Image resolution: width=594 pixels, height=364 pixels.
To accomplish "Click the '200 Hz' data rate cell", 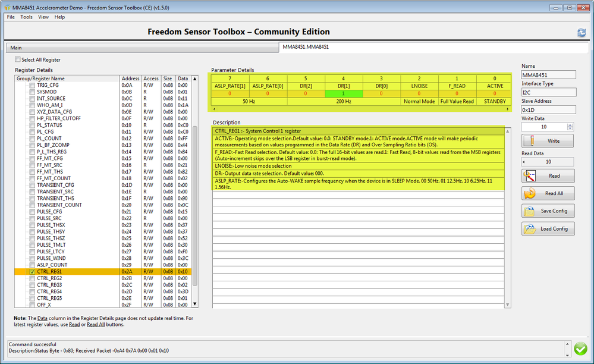I will (x=344, y=102).
